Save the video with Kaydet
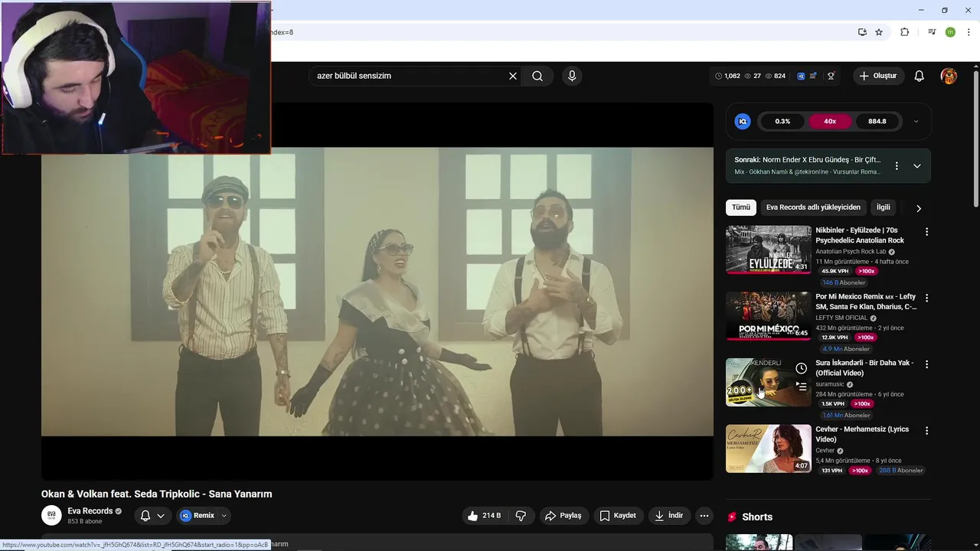 coord(617,516)
